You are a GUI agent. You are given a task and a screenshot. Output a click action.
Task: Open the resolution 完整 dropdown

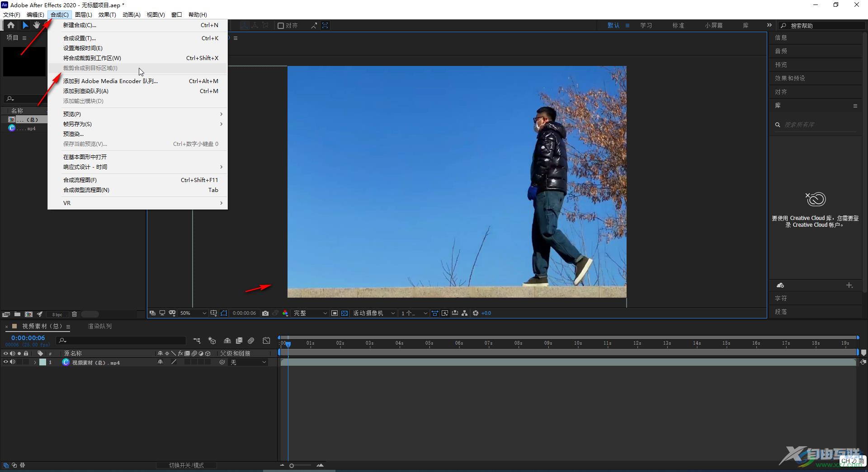pos(310,313)
